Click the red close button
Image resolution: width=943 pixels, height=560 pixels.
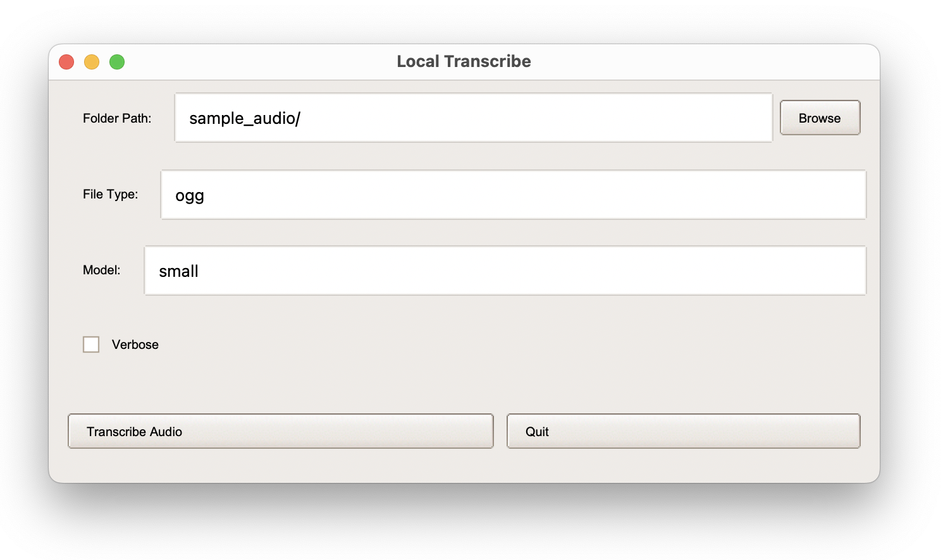pyautogui.click(x=66, y=61)
